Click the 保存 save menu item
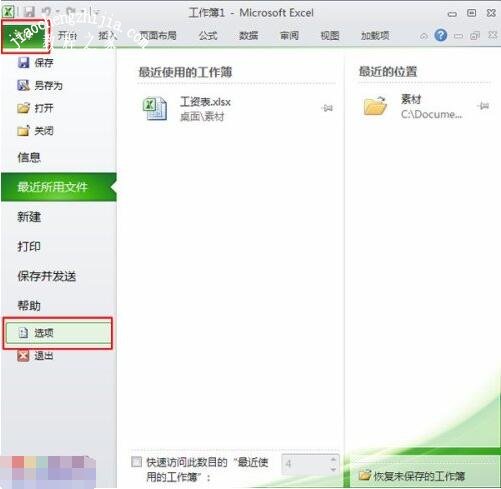Viewport: 501px width, 489px height. point(44,63)
